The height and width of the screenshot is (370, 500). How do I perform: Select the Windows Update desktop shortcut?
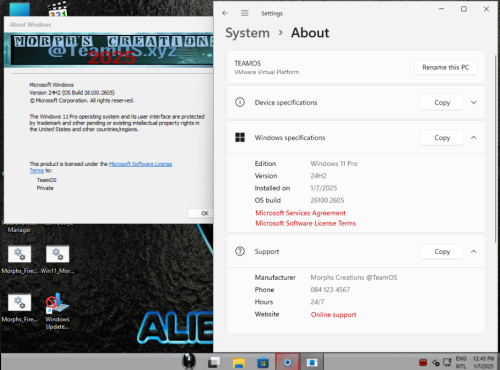57,312
